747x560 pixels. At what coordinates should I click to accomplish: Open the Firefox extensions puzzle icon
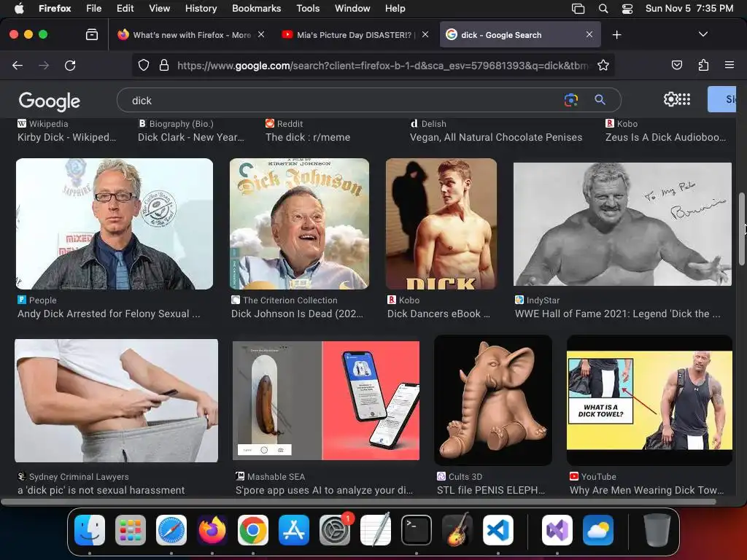(704, 65)
